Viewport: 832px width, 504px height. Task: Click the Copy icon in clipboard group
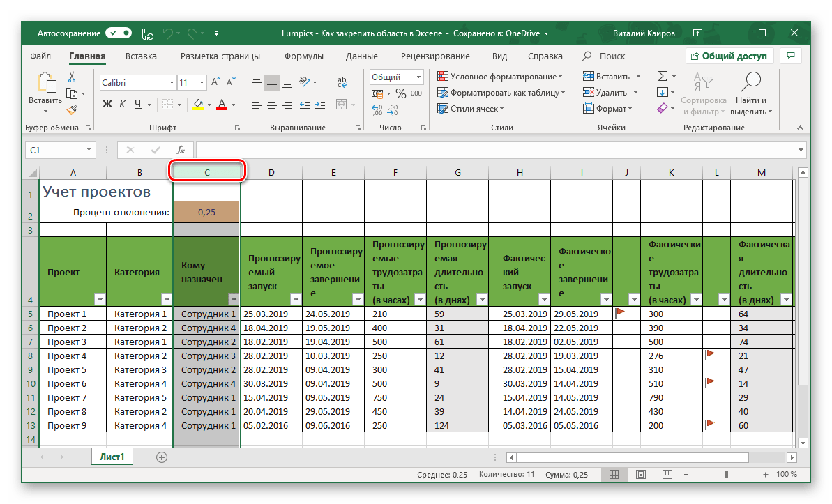coord(72,93)
